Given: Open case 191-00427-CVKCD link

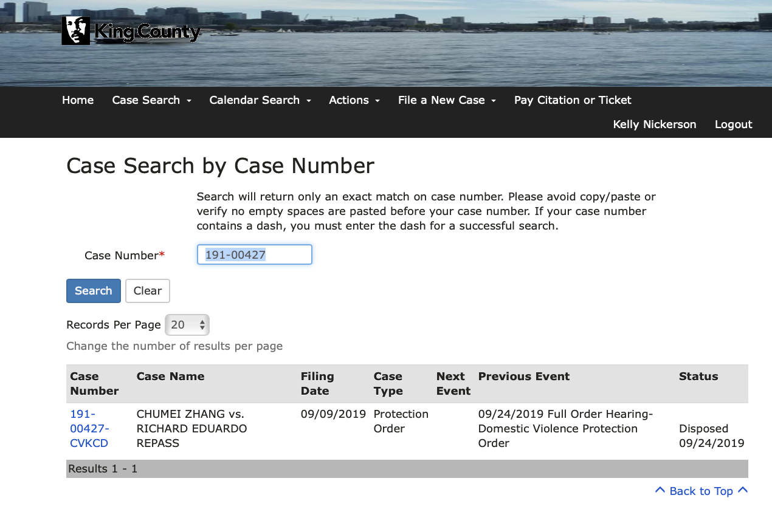Looking at the screenshot, I should [x=89, y=429].
